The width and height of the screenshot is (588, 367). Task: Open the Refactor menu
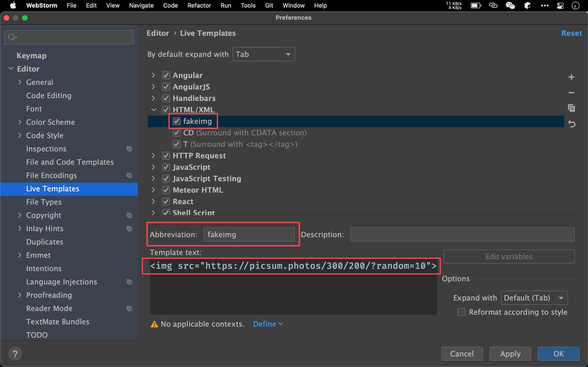coord(199,5)
